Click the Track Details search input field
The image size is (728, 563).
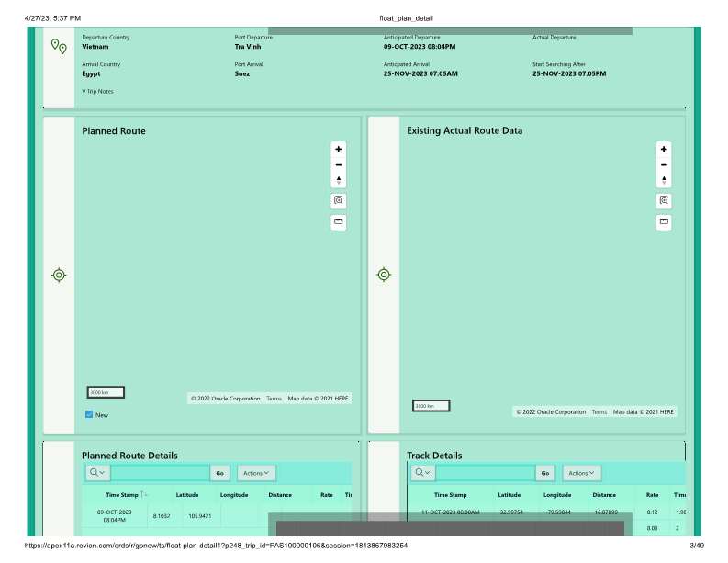485,473
